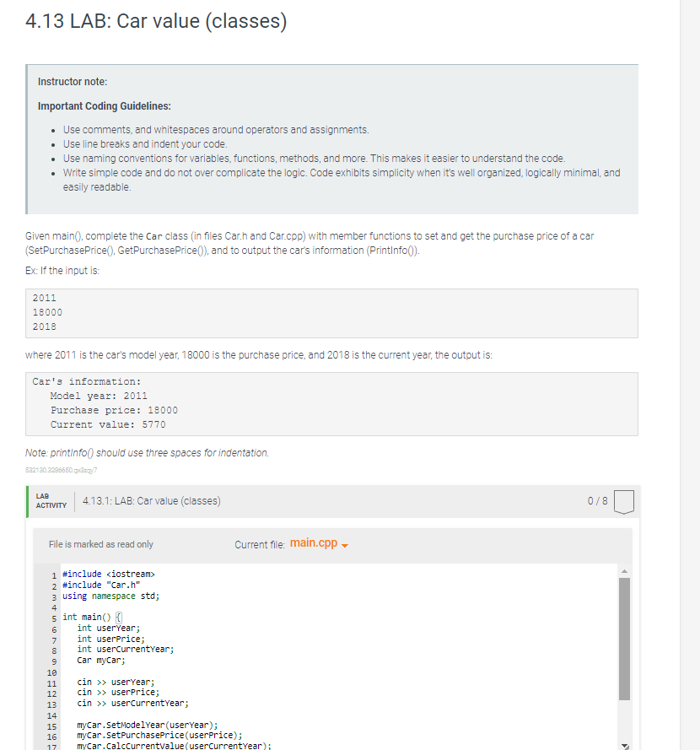This screenshot has width=700, height=750.
Task: Place cursor on the Car myCar; line
Action: [101, 660]
